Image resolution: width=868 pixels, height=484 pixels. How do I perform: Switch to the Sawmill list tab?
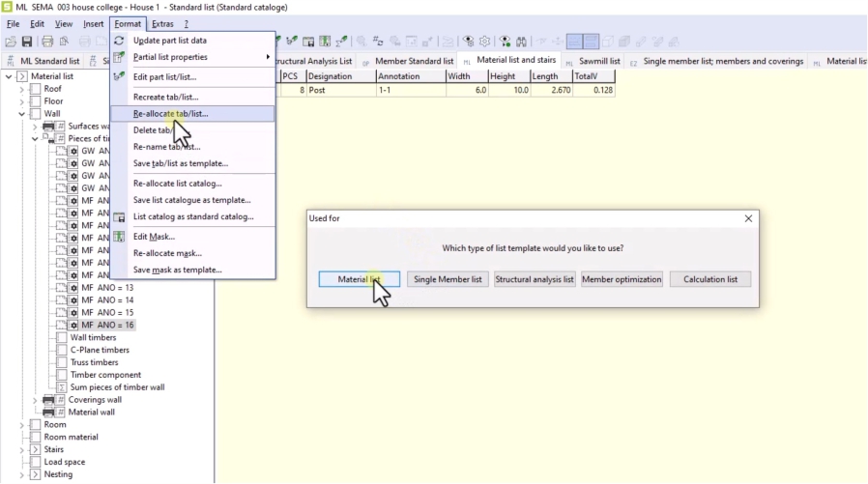click(x=598, y=61)
